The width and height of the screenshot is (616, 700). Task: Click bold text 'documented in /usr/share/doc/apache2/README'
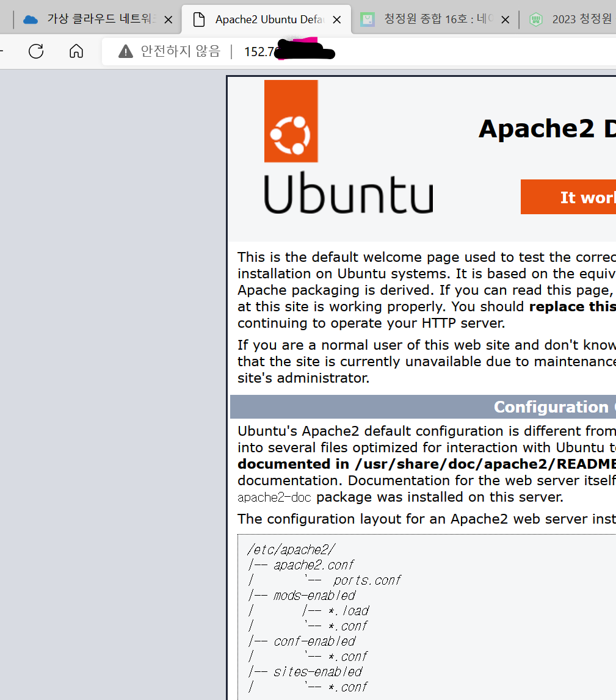click(x=427, y=464)
